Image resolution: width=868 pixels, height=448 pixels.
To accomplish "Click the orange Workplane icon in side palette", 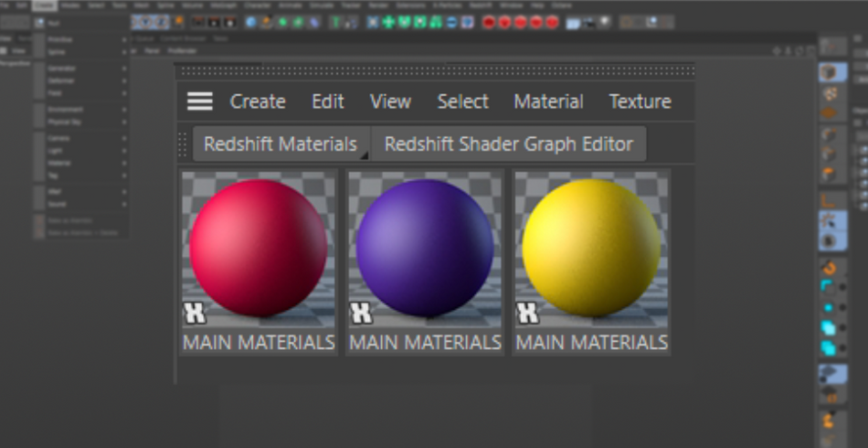I will 830,113.
